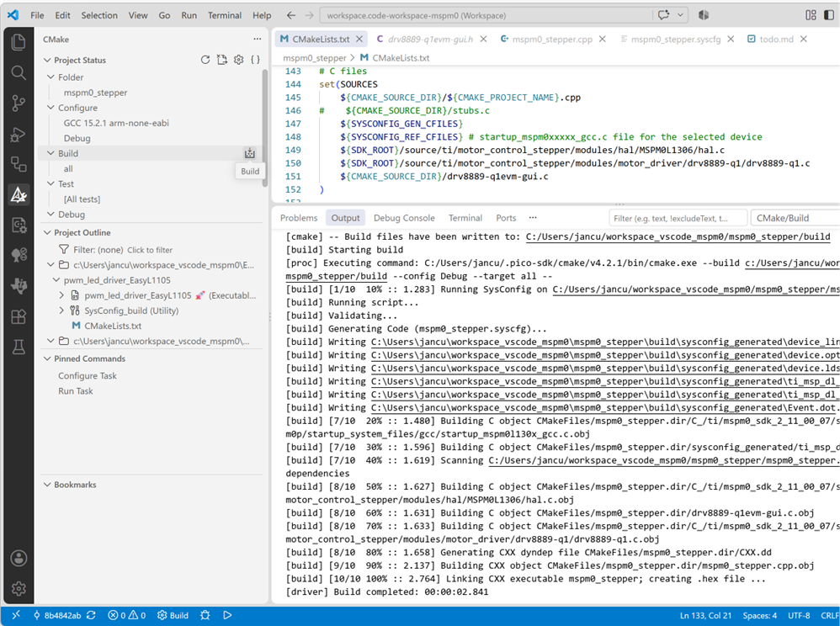840x626 pixels.
Task: Click the status bar launch play icon
Action: [x=227, y=615]
